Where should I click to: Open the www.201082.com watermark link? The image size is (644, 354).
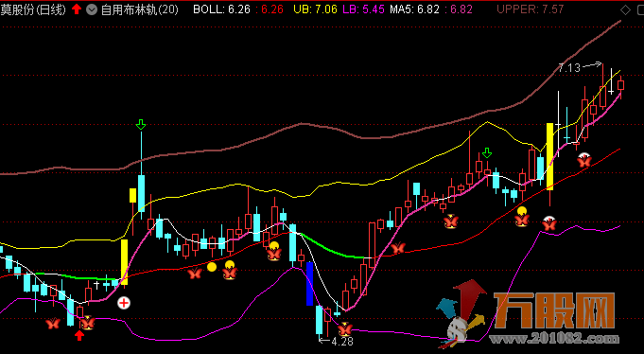pos(553,339)
